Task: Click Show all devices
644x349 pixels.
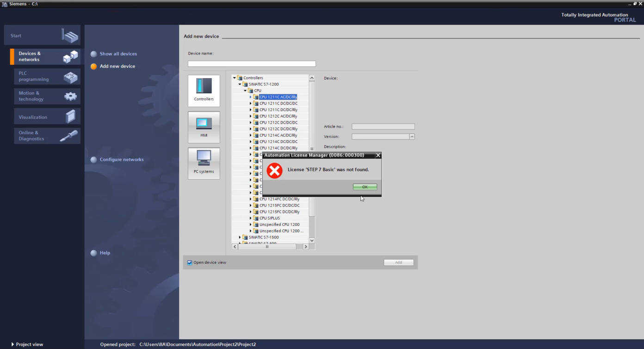Action: coord(118,54)
